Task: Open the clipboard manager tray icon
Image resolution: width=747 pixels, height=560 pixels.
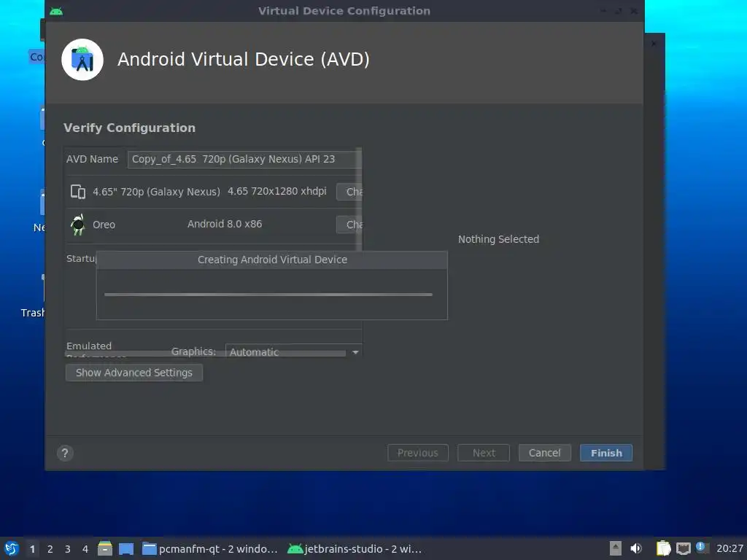Action: click(x=664, y=548)
